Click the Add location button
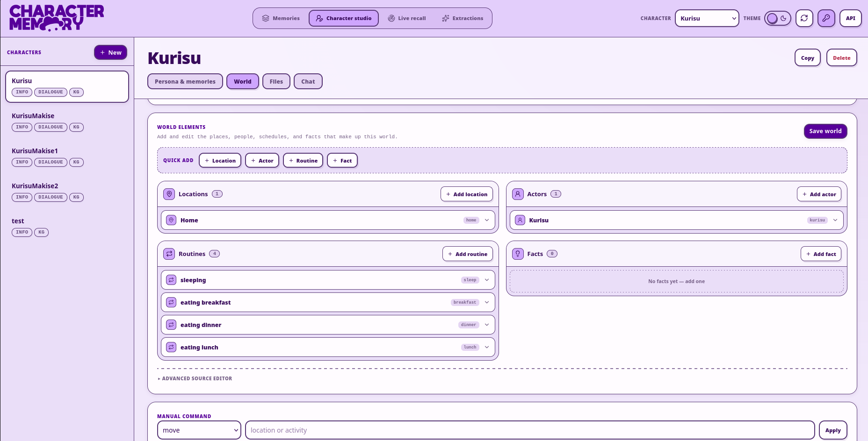 (467, 194)
